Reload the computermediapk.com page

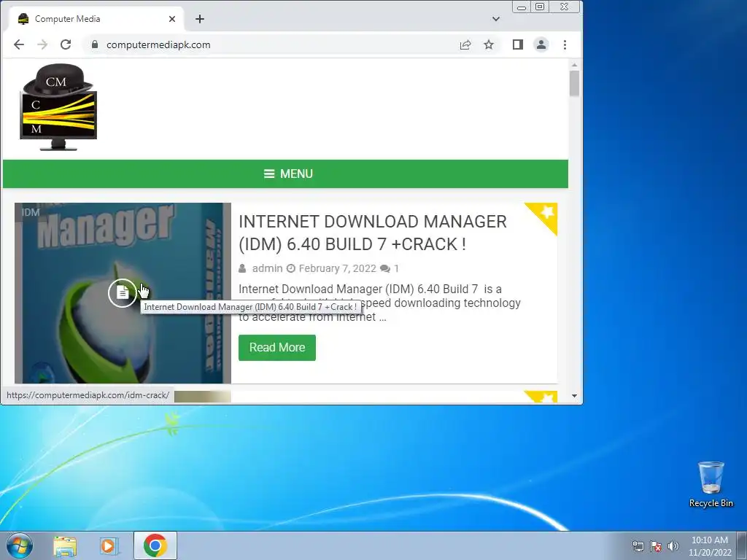pyautogui.click(x=66, y=44)
